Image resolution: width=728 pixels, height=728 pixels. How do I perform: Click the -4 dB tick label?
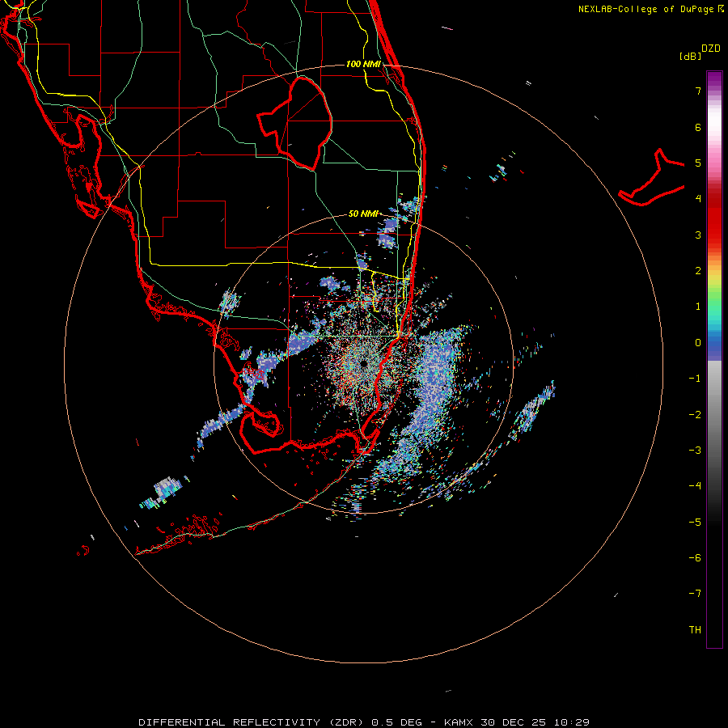(x=695, y=486)
